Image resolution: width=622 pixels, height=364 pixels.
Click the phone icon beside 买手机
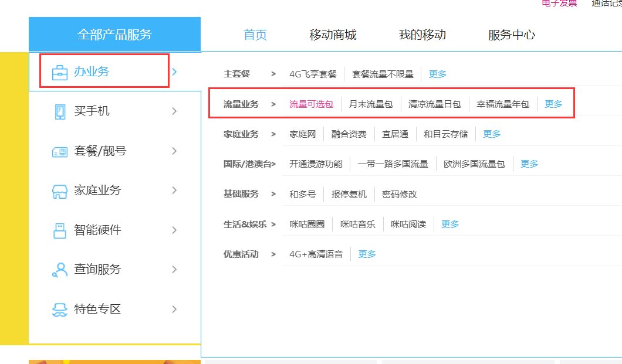tap(60, 112)
